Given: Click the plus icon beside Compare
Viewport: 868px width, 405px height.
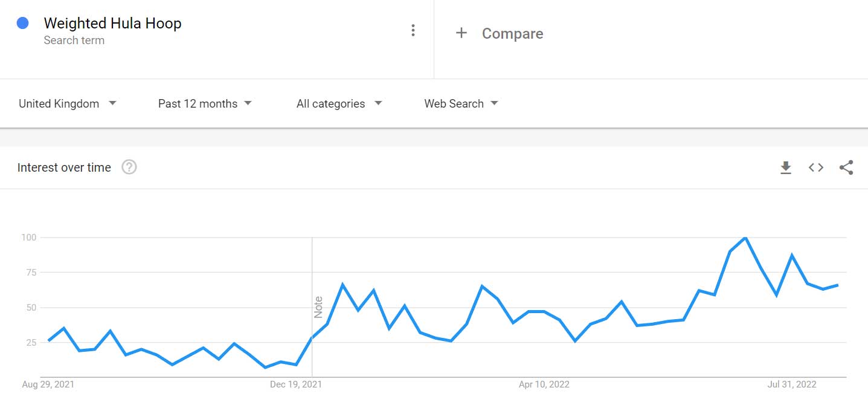Looking at the screenshot, I should (461, 33).
